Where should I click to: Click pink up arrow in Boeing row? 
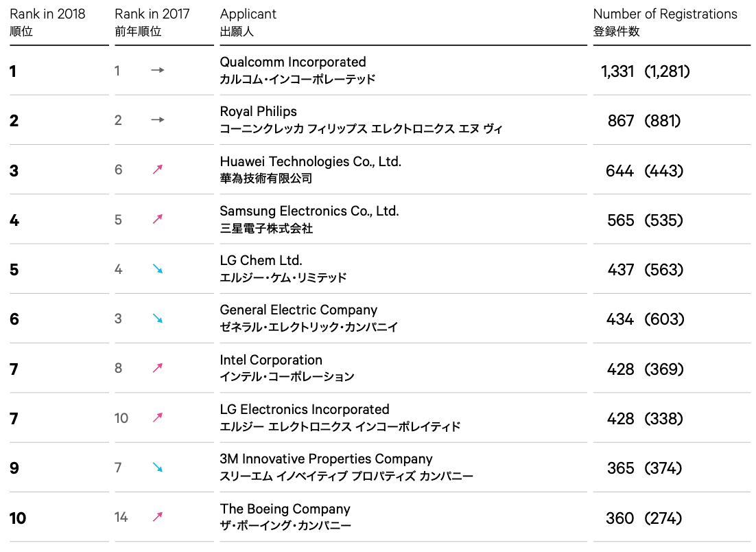(x=158, y=517)
